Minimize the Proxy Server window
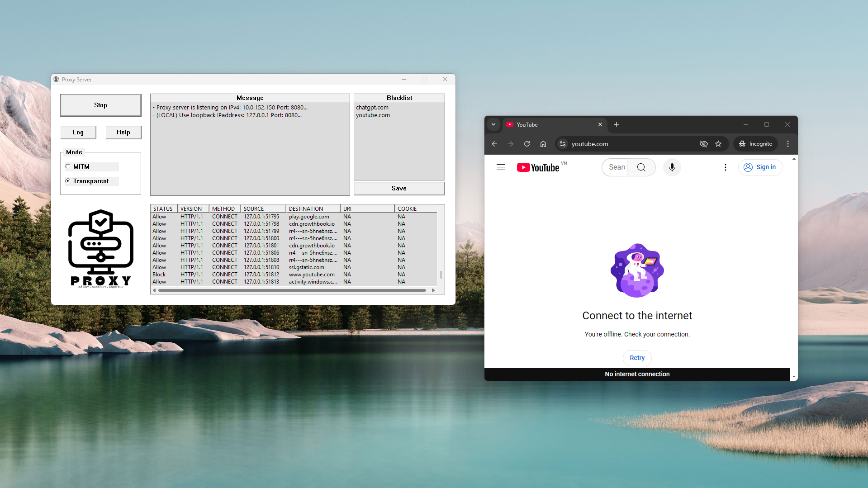868x488 pixels. point(404,79)
